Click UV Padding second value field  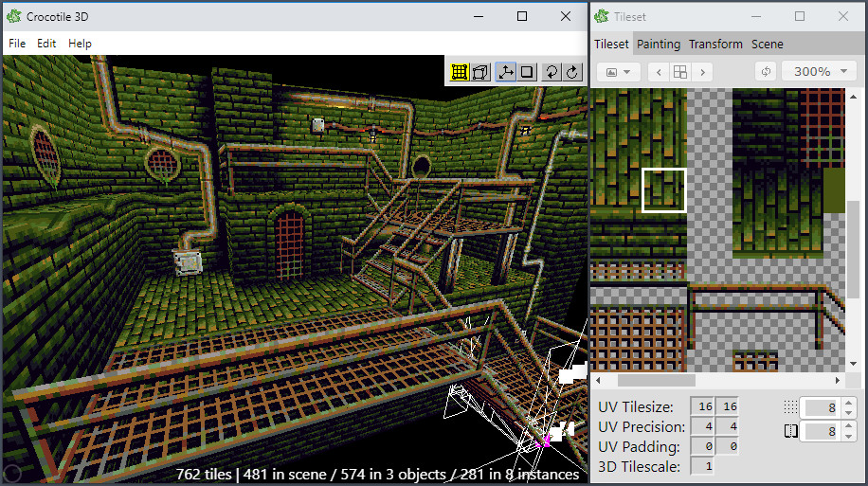728,446
